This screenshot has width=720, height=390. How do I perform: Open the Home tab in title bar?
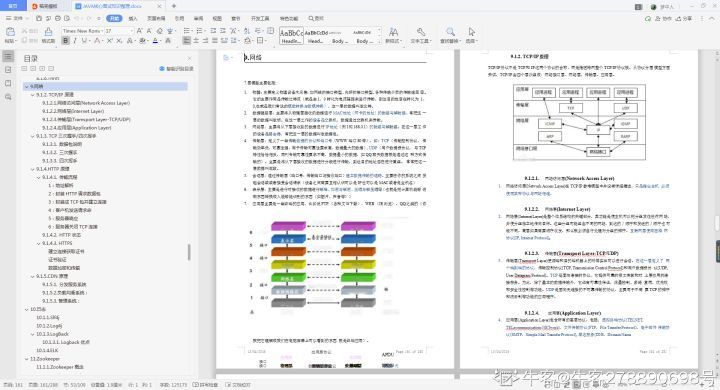coord(13,6)
